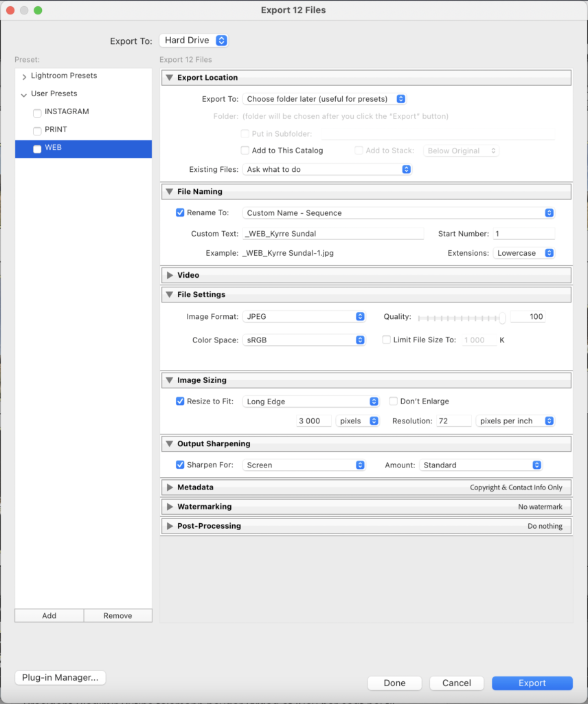Click the blue Export button
This screenshot has height=704, width=588.
(x=532, y=683)
